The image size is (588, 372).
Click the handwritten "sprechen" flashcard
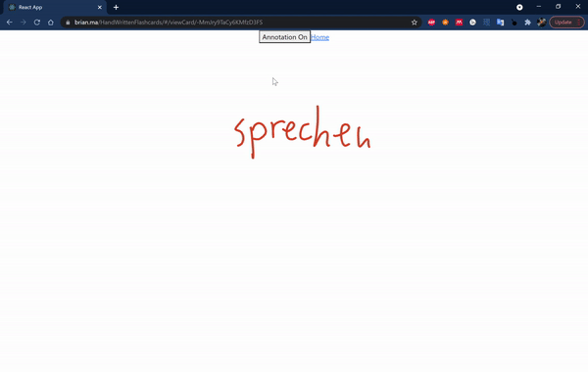303,132
